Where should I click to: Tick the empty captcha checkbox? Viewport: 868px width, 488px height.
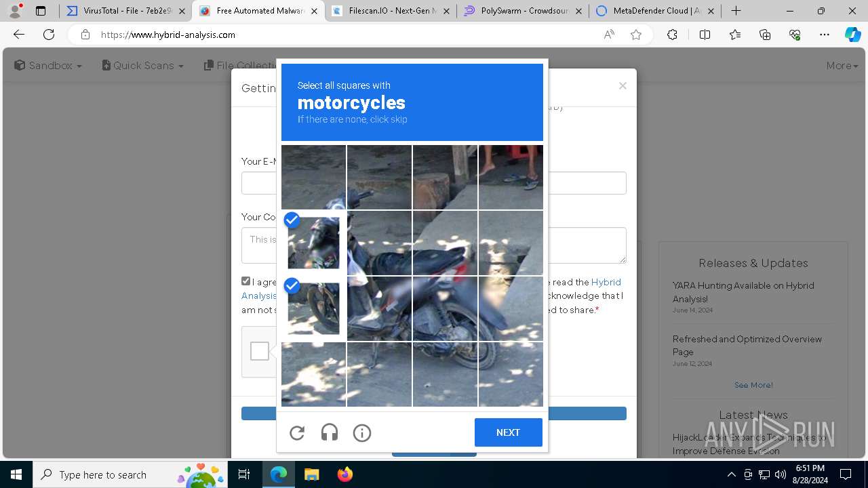point(260,351)
